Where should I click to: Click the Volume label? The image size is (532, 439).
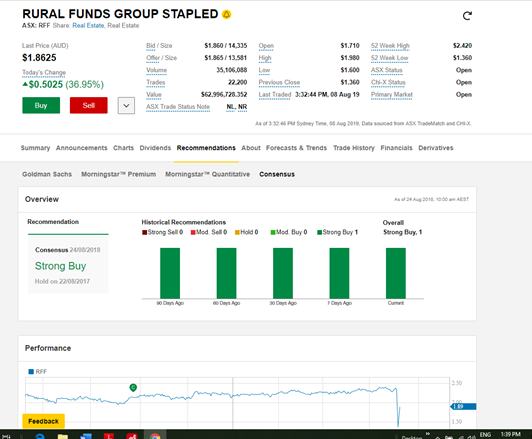[x=156, y=70]
